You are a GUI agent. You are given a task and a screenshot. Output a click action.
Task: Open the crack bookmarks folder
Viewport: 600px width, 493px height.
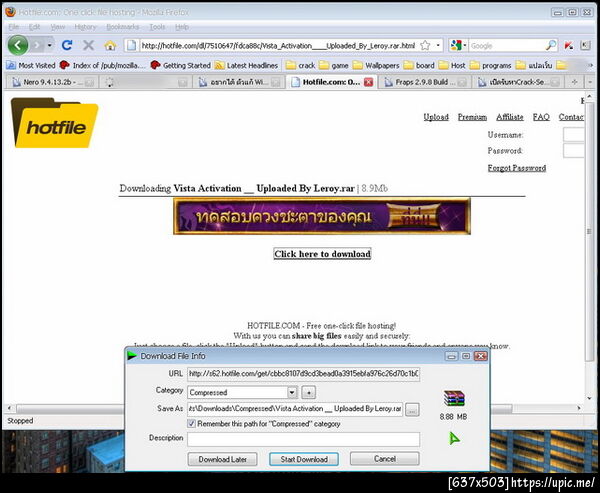point(301,65)
